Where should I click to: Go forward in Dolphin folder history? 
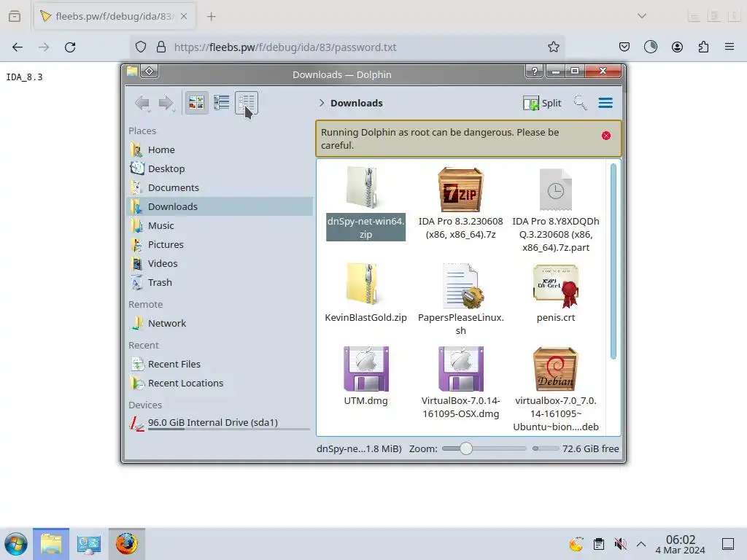click(x=166, y=103)
